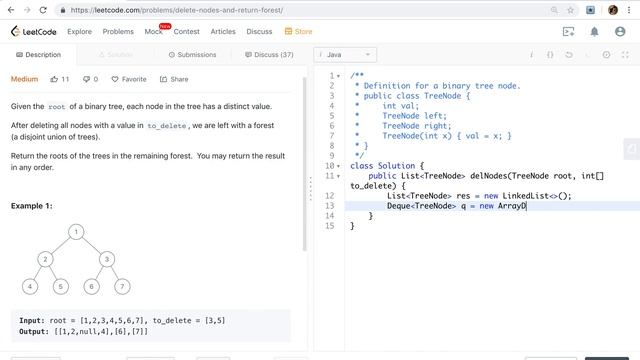Open the blue browser extension icon

590,10
